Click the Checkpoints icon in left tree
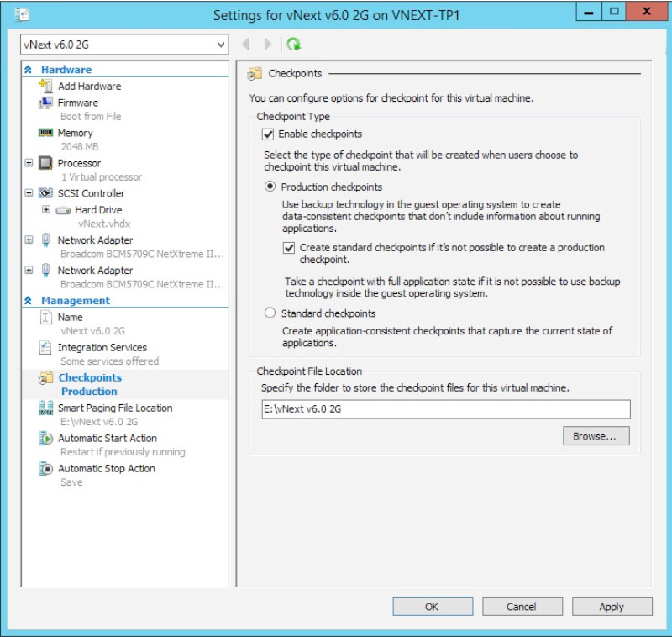 pyautogui.click(x=45, y=377)
